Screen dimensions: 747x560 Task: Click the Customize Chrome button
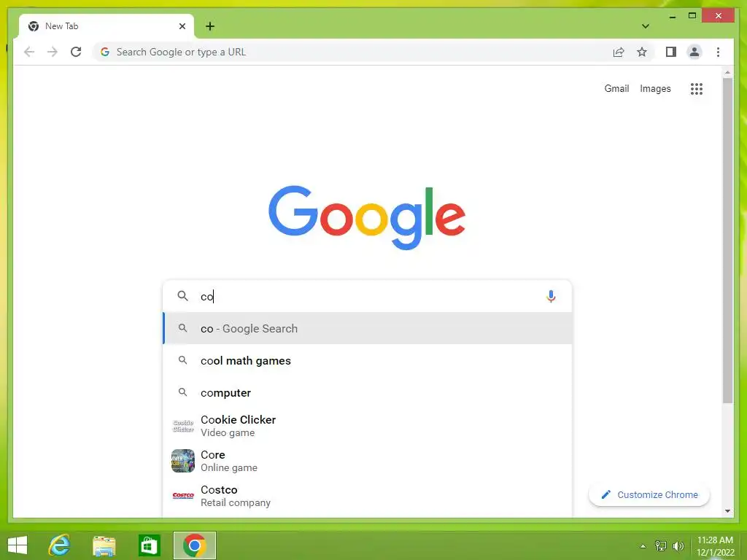(x=649, y=495)
